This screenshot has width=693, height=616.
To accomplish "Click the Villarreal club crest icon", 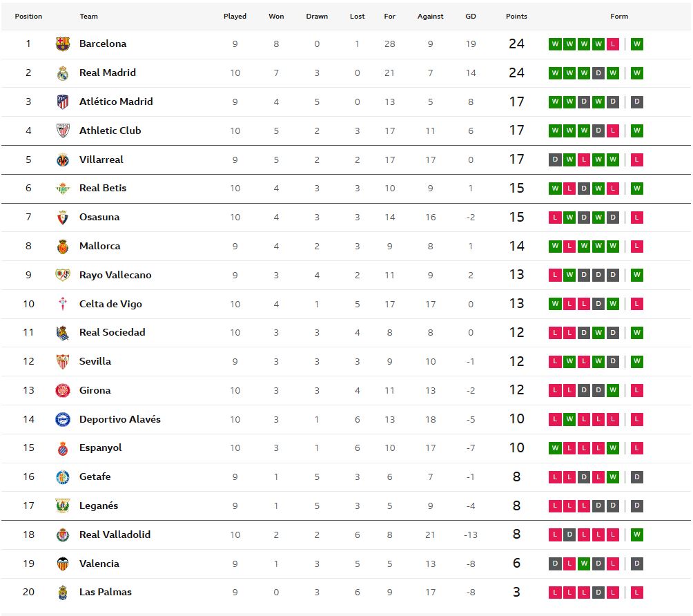I will pos(63,160).
